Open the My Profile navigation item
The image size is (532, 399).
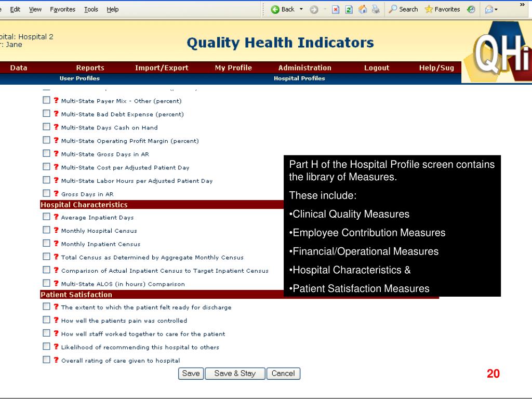pyautogui.click(x=233, y=68)
